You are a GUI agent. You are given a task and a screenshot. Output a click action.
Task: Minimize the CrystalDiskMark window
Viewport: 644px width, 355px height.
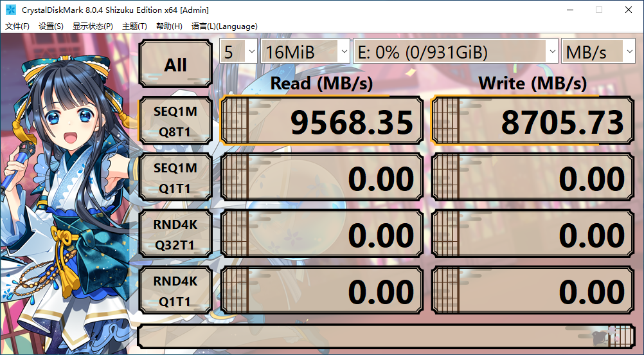click(569, 10)
